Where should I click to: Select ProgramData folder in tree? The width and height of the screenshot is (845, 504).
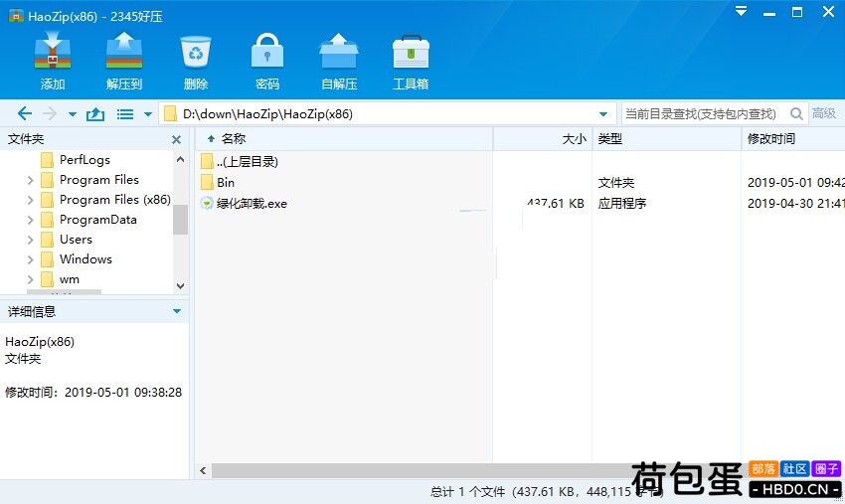(x=97, y=220)
